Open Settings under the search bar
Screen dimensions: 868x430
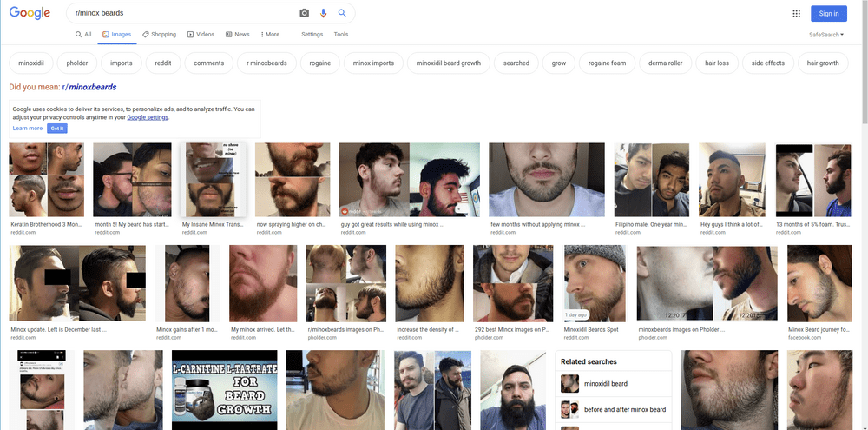coord(312,35)
